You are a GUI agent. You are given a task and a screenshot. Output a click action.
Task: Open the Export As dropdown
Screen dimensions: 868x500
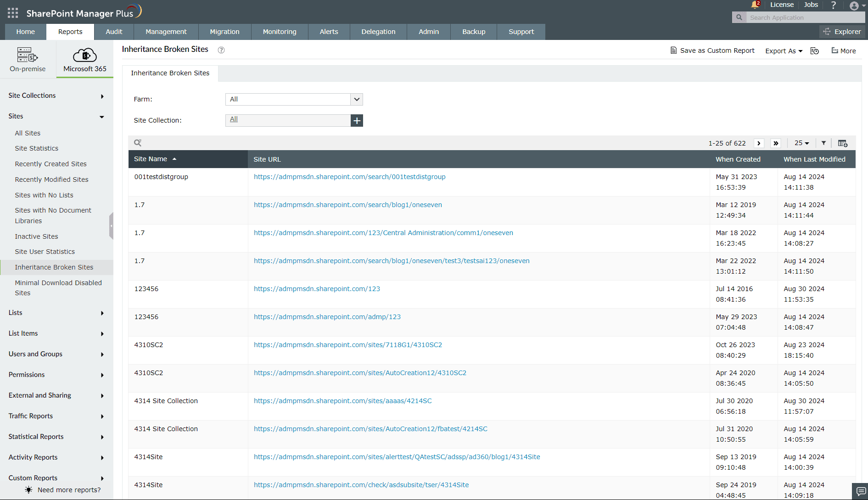784,51
